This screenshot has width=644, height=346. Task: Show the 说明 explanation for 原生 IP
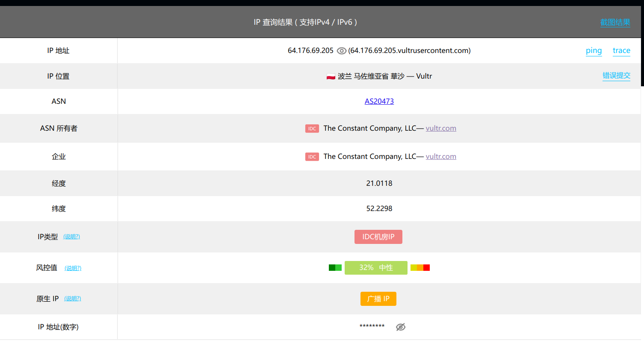point(72,299)
